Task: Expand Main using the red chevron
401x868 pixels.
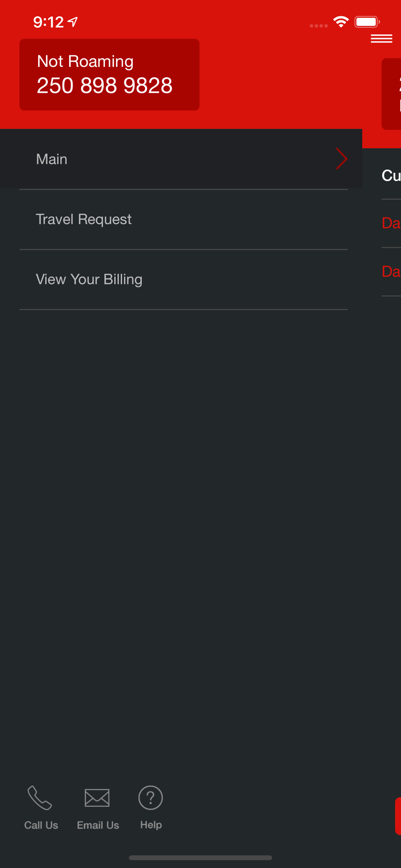Action: [342, 159]
